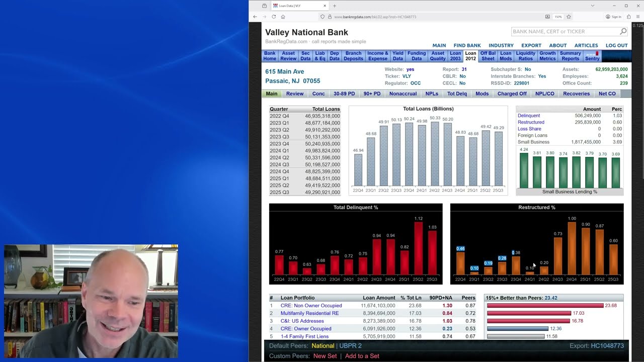Open the Sec Data tab

pos(305,56)
